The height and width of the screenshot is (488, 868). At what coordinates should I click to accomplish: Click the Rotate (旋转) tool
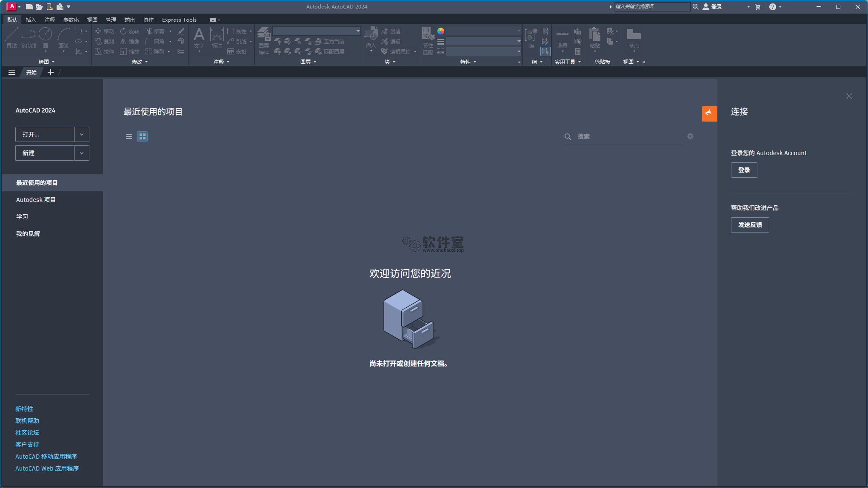click(x=129, y=31)
